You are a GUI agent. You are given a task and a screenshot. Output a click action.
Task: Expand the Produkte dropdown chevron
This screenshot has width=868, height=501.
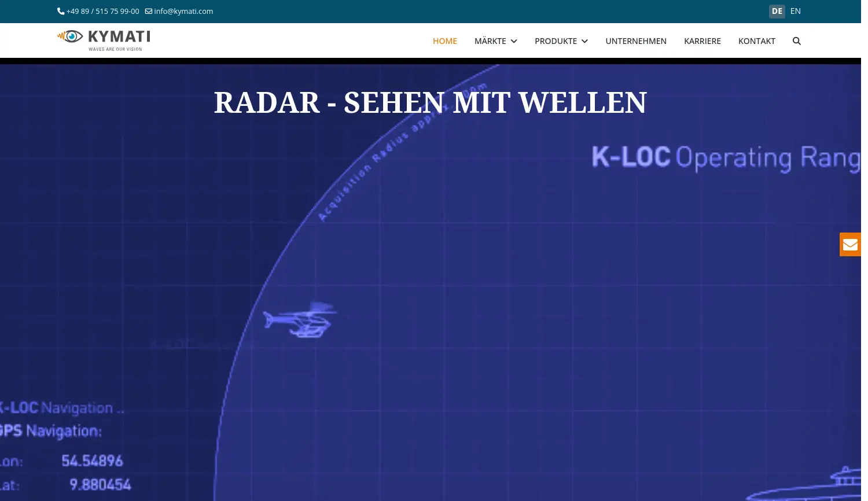[584, 42]
